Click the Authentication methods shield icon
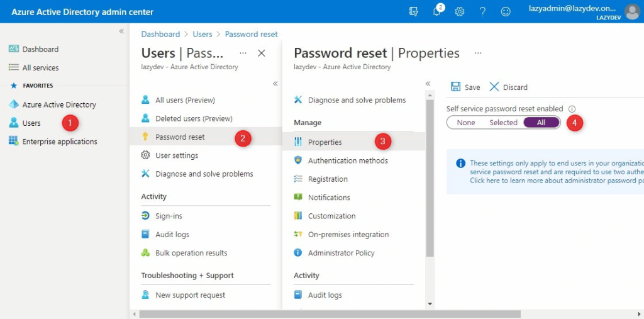 click(x=298, y=160)
